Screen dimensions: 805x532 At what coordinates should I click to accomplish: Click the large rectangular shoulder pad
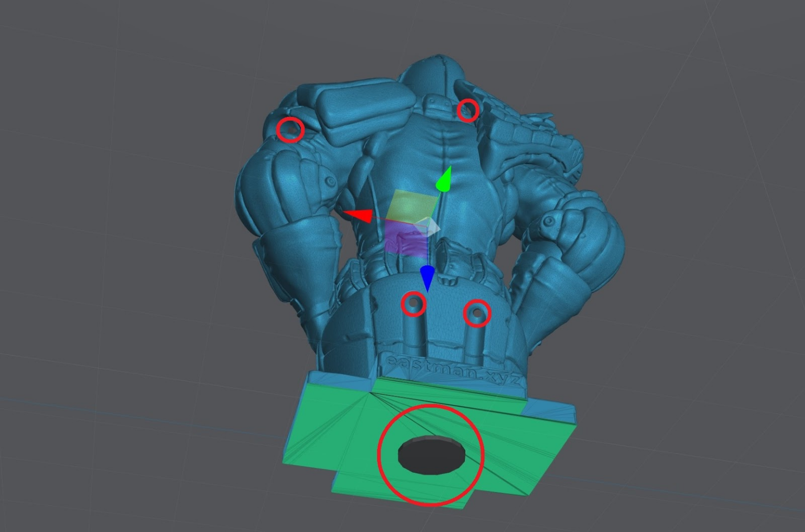coord(367,115)
